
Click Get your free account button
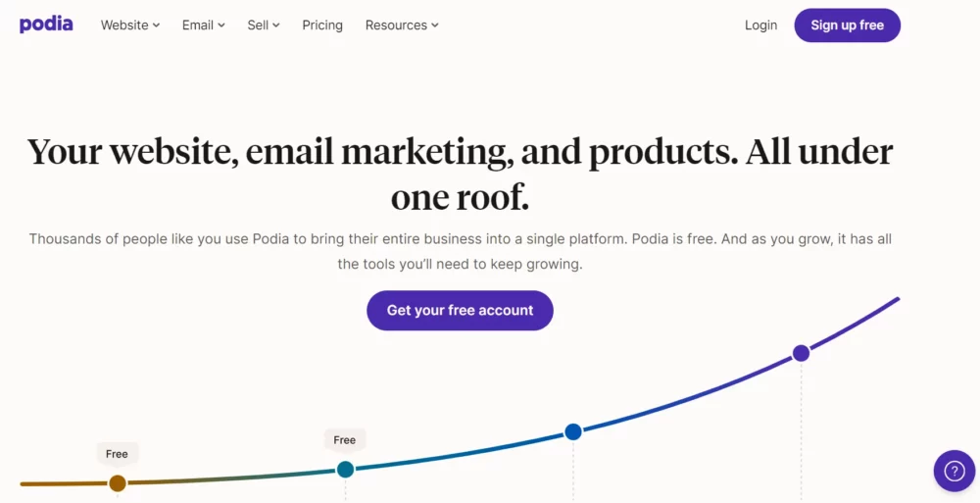[x=460, y=310]
